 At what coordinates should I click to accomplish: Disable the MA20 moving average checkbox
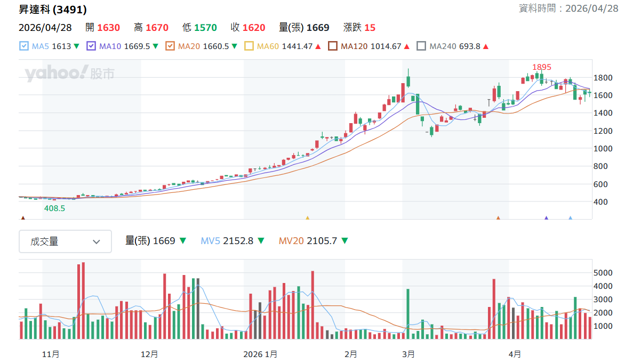coord(170,46)
